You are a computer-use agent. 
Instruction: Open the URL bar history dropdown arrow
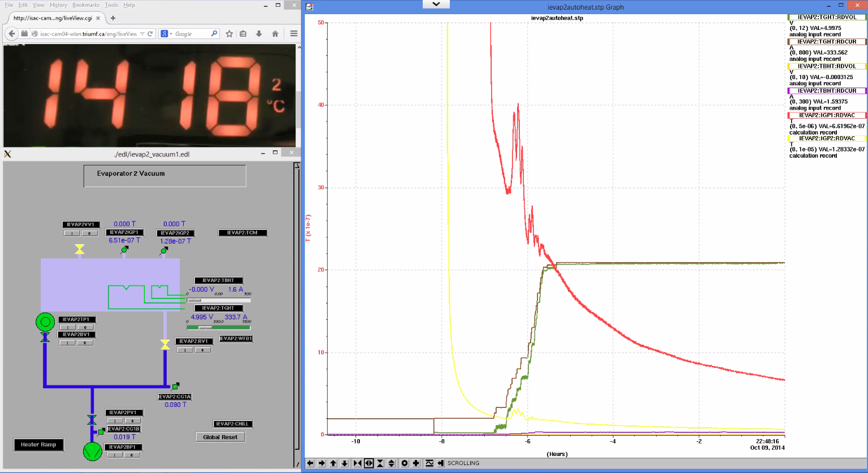(x=142, y=34)
